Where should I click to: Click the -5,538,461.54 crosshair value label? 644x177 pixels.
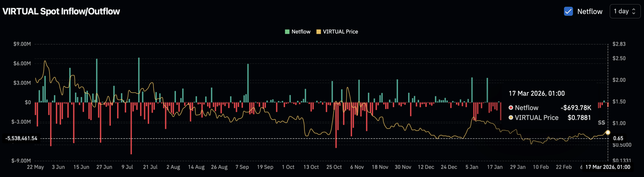[x=21, y=138]
